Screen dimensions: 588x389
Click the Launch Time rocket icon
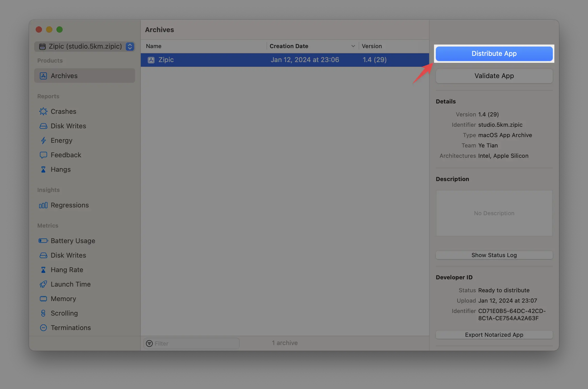click(43, 284)
